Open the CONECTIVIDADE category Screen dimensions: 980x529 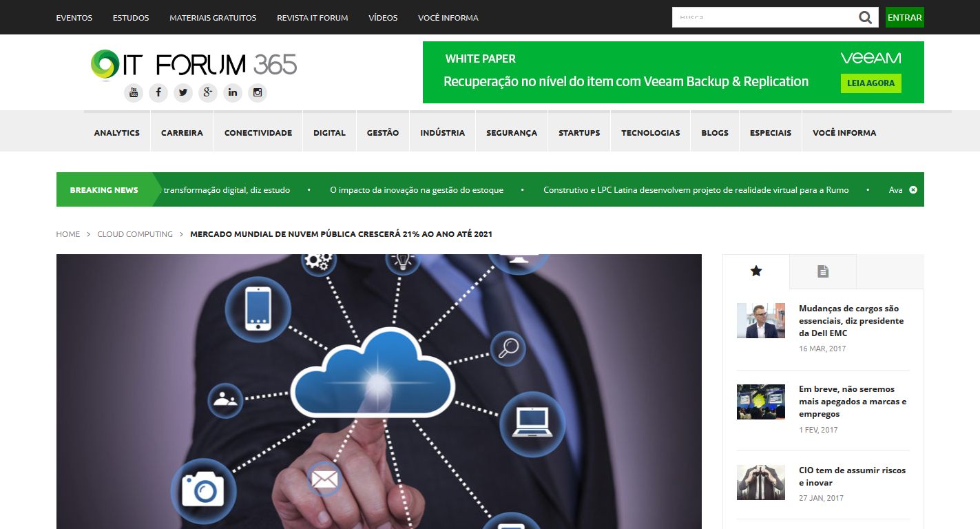258,133
